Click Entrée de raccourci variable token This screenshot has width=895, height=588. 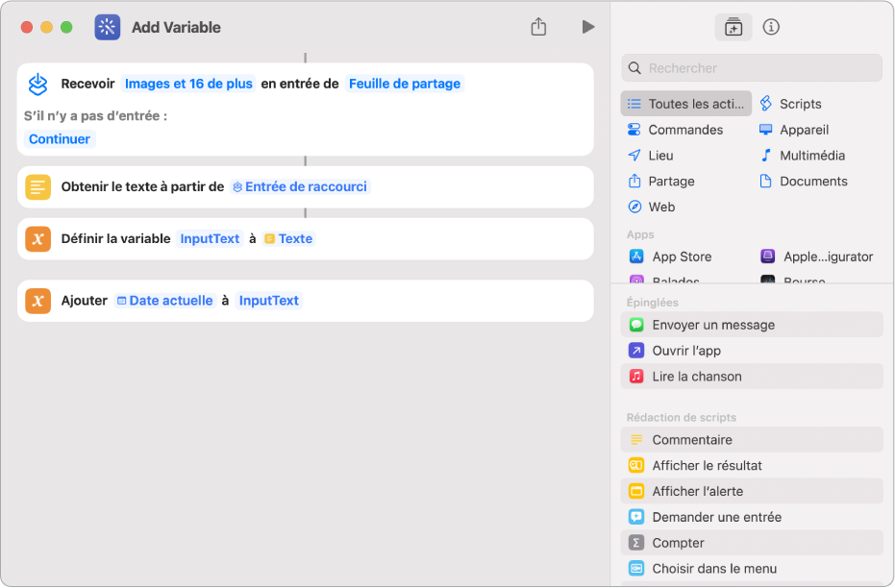tap(301, 186)
